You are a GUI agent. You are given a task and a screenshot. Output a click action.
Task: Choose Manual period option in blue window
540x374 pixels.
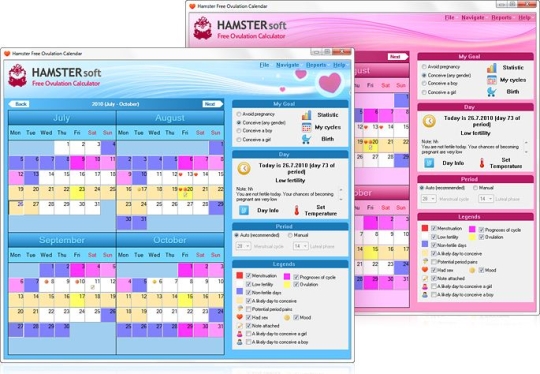[290, 235]
